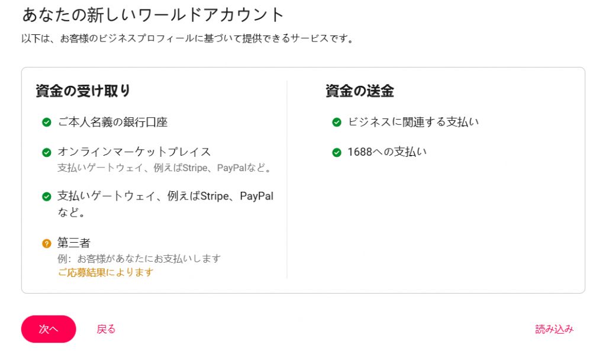
Task: Click the ビジネスに関連する支払い label
Action: (x=413, y=122)
